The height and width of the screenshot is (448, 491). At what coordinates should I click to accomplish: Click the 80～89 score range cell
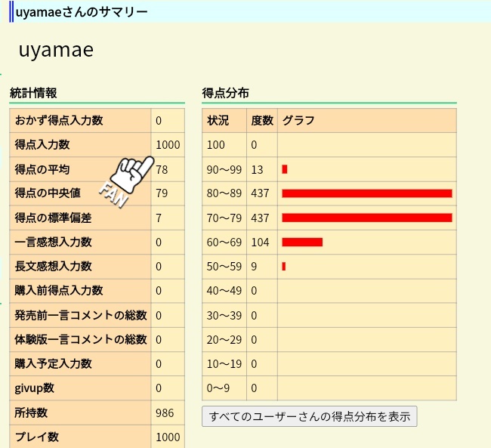click(224, 193)
